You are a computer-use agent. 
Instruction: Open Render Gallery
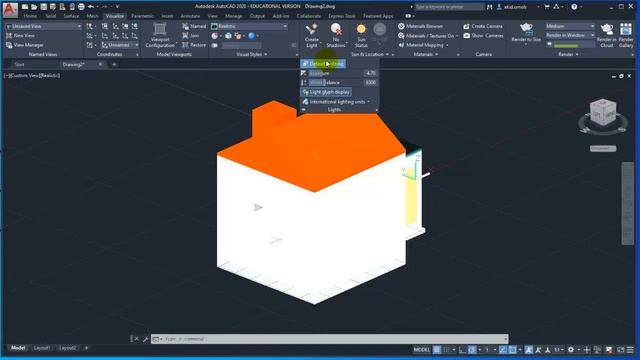pos(626,36)
